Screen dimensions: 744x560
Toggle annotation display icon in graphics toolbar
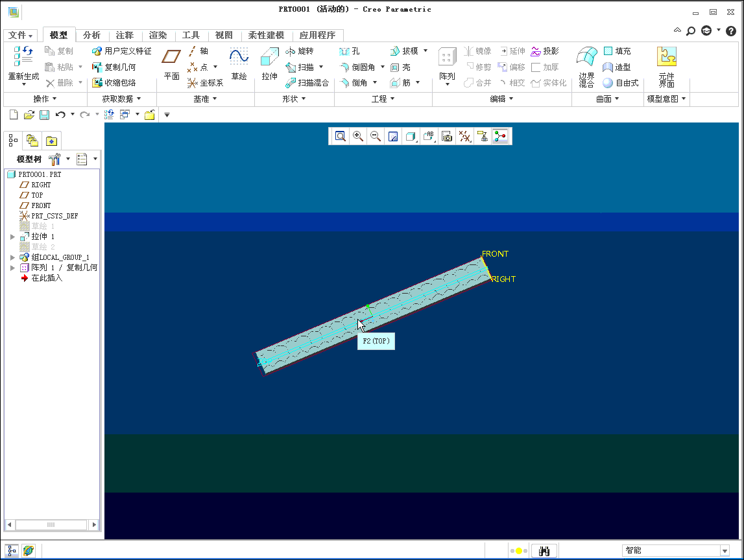pyautogui.click(x=483, y=137)
